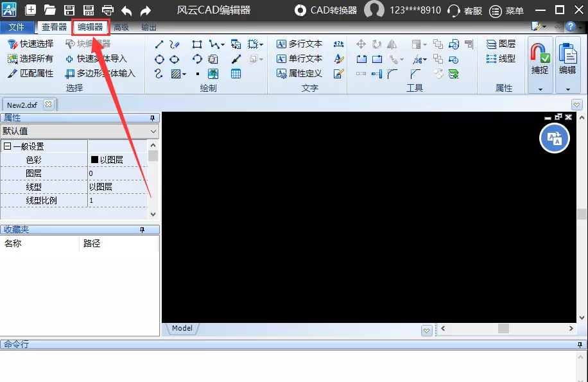The width and height of the screenshot is (588, 382).
Task: Click the dimension measurement icon in text group
Action: point(338,44)
